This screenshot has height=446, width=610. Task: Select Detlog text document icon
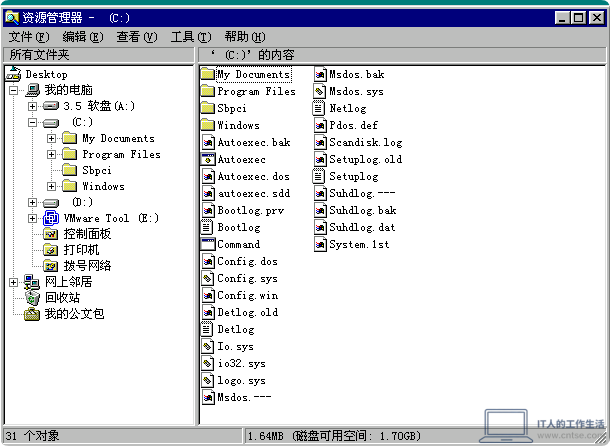click(207, 329)
